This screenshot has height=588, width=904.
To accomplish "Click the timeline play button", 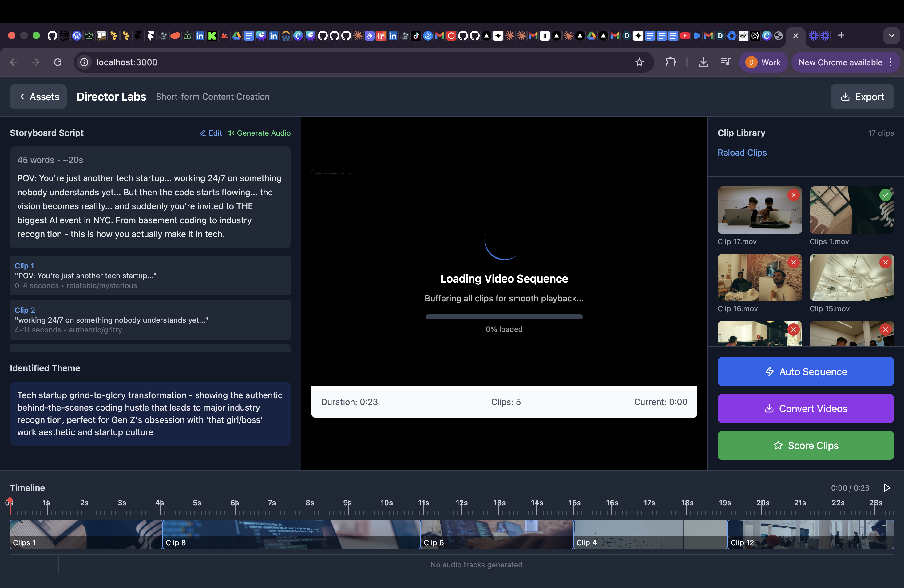I will 887,488.
